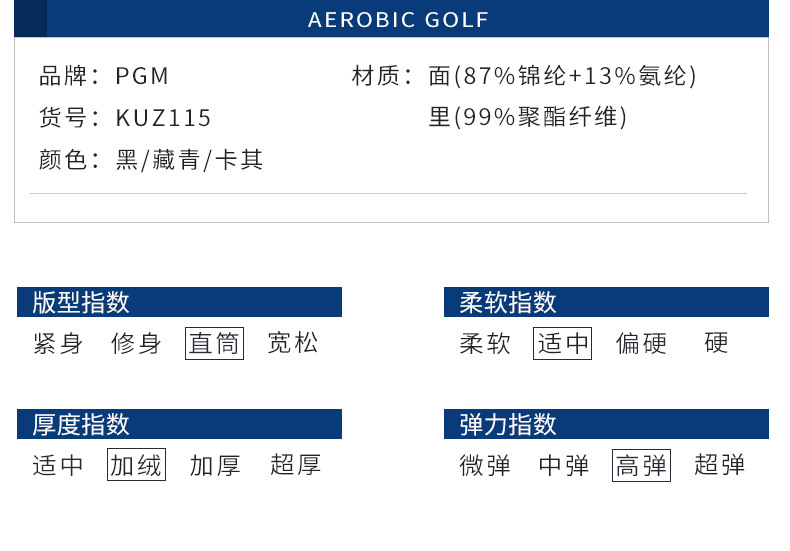Screen dimensions: 790x551
Task: Click the boxed 加绒 thickness option
Action: [137, 465]
